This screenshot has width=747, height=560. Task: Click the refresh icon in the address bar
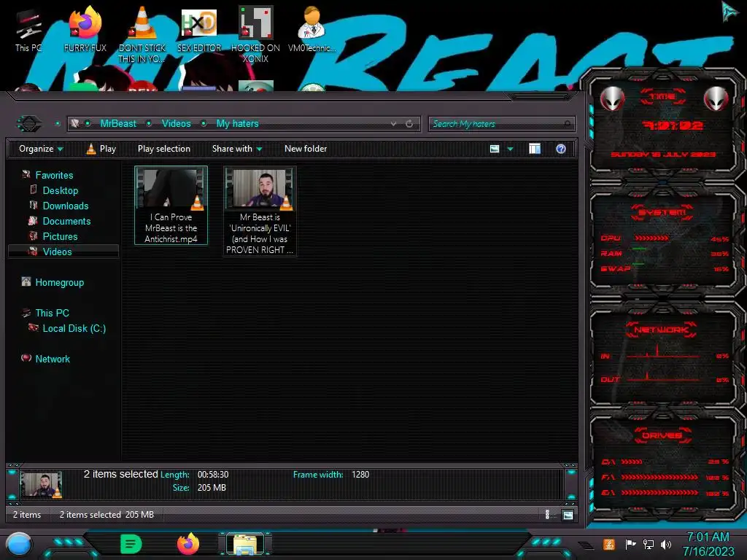point(409,124)
